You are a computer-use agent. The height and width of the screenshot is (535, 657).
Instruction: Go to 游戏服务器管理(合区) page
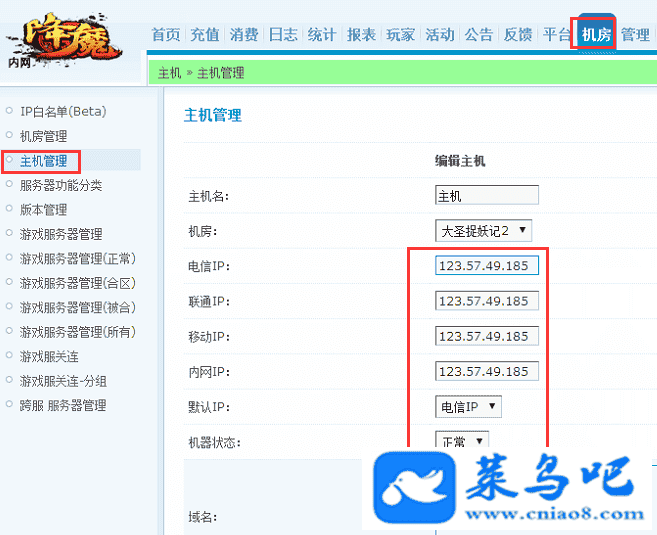pos(78,283)
